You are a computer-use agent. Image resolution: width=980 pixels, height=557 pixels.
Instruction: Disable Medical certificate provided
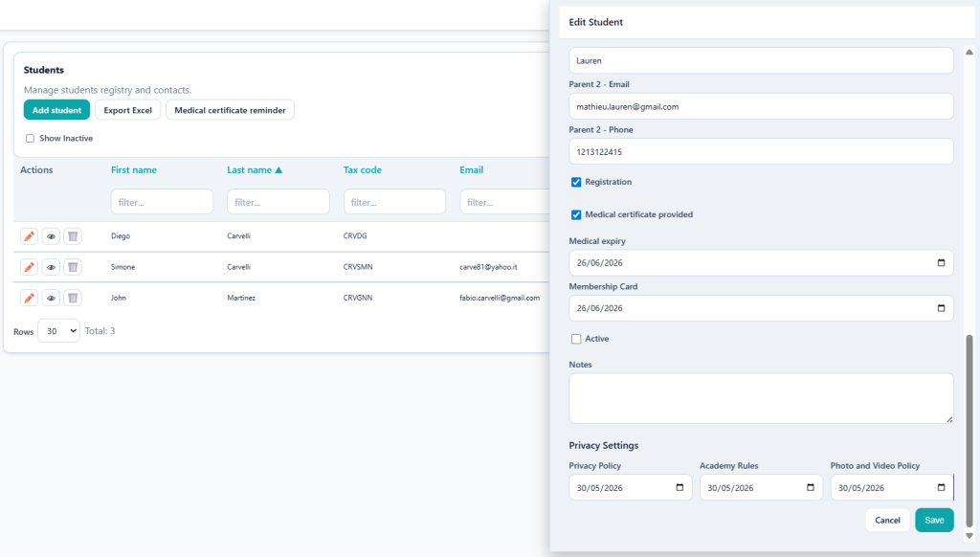click(x=574, y=214)
